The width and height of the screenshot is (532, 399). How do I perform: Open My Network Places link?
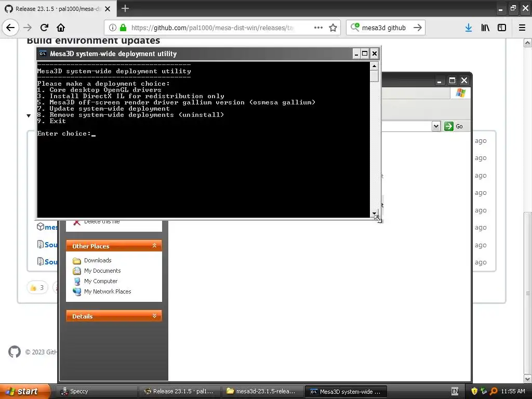pyautogui.click(x=108, y=291)
